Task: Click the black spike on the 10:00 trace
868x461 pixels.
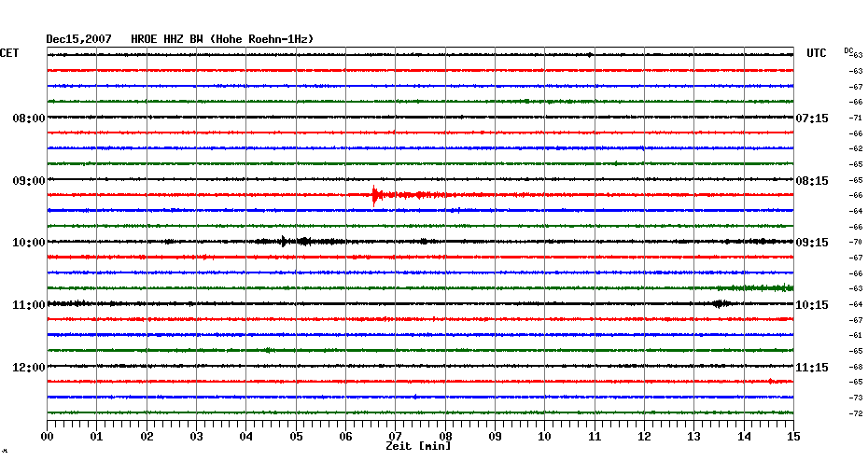Action: click(x=284, y=242)
